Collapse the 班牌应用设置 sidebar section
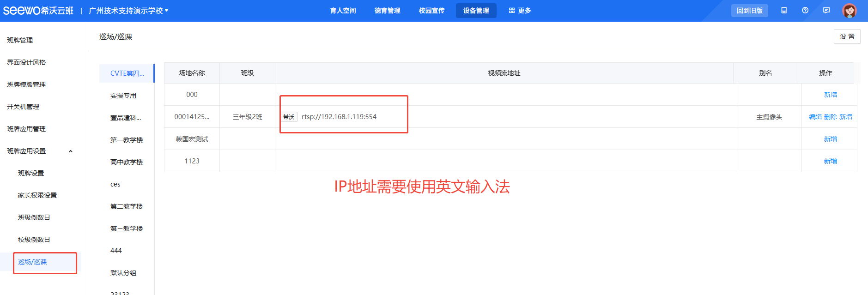The height and width of the screenshot is (295, 868). click(x=71, y=151)
